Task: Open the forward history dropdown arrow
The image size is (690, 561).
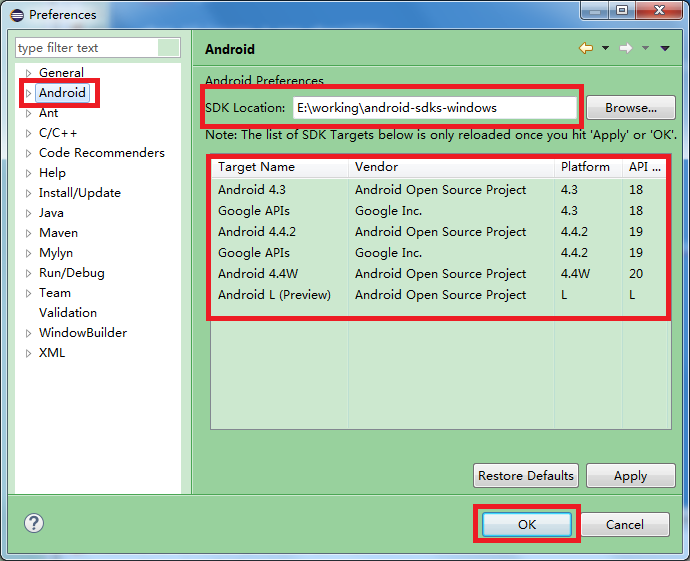Action: click(x=645, y=48)
